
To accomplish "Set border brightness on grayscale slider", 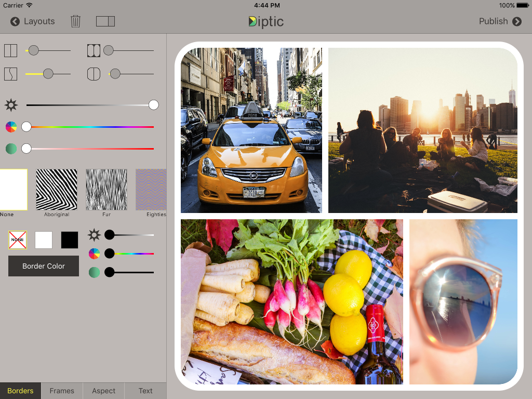I will tap(92, 105).
